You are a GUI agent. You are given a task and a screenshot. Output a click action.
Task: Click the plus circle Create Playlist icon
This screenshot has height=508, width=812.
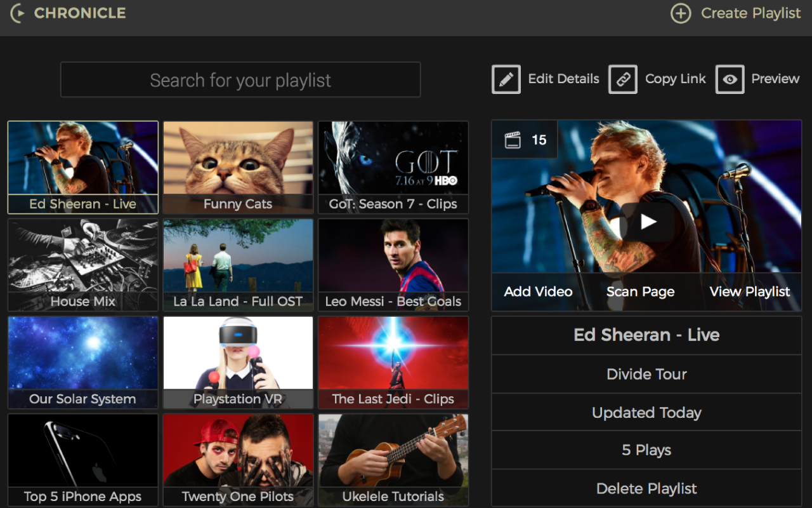pos(681,13)
